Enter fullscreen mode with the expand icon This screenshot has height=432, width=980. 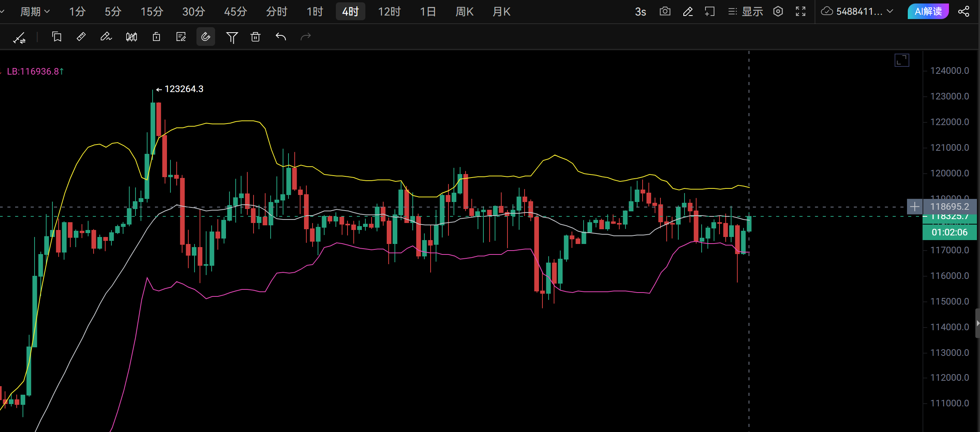pos(801,12)
